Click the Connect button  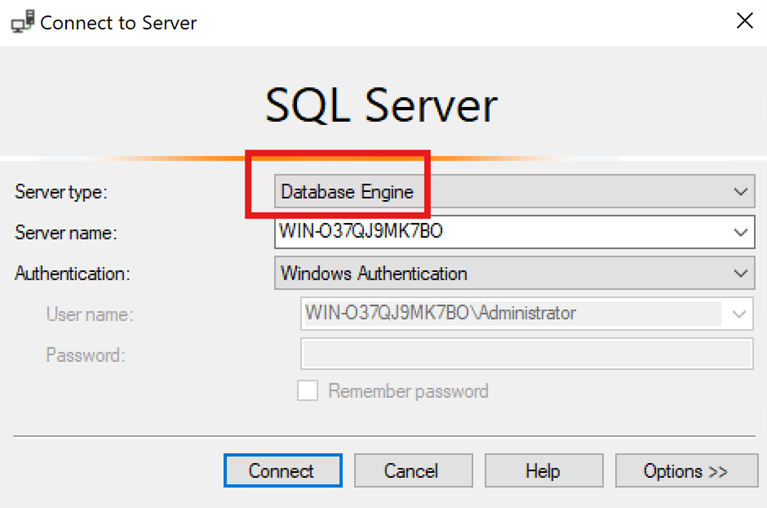point(283,470)
